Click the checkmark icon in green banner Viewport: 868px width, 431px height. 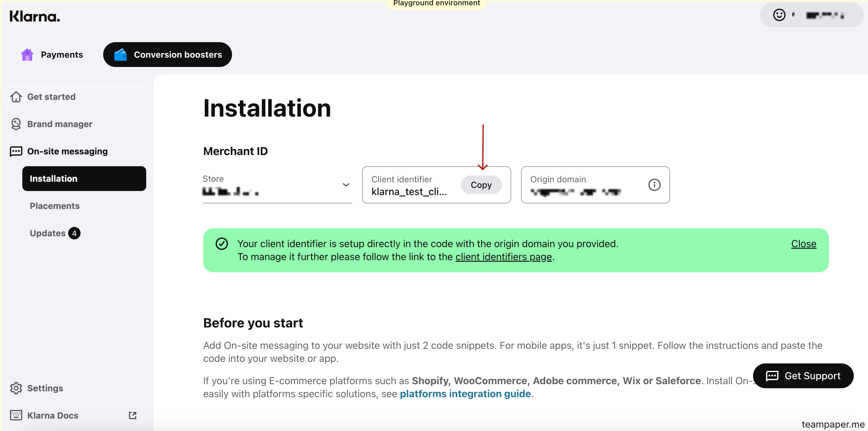(222, 244)
